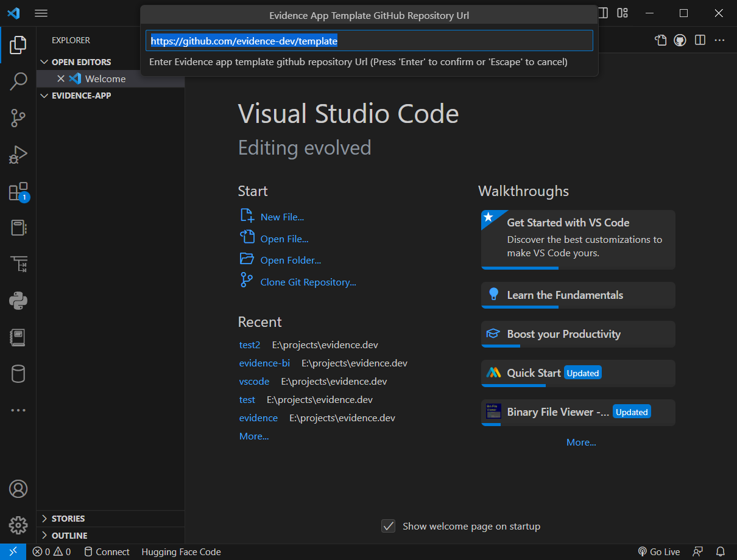Open the database sidebar view

tap(18, 373)
